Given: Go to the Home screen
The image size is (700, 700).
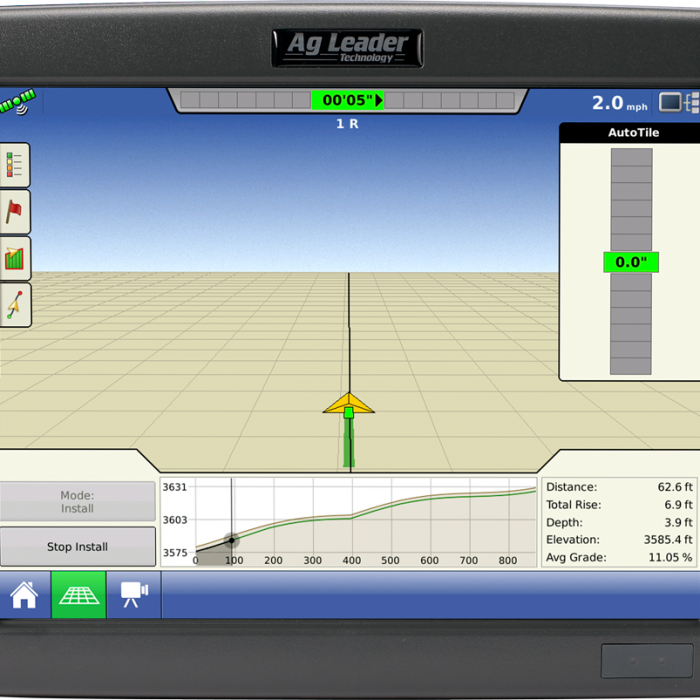Looking at the screenshot, I should [24, 595].
